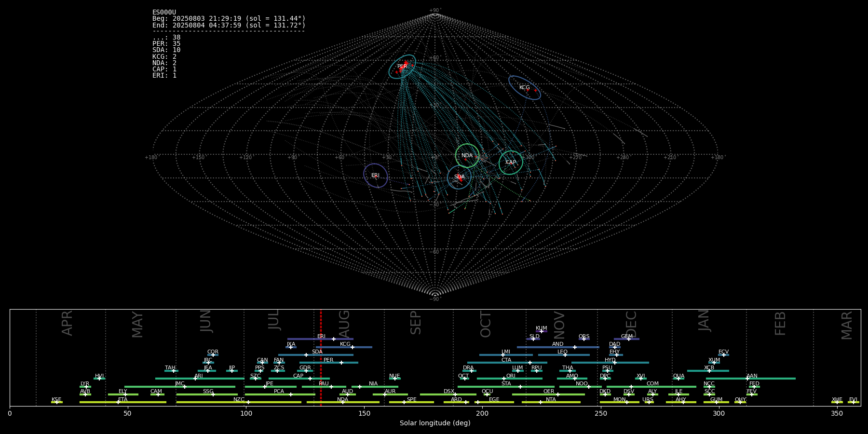Click the SSG shower label in timeline

click(x=208, y=392)
